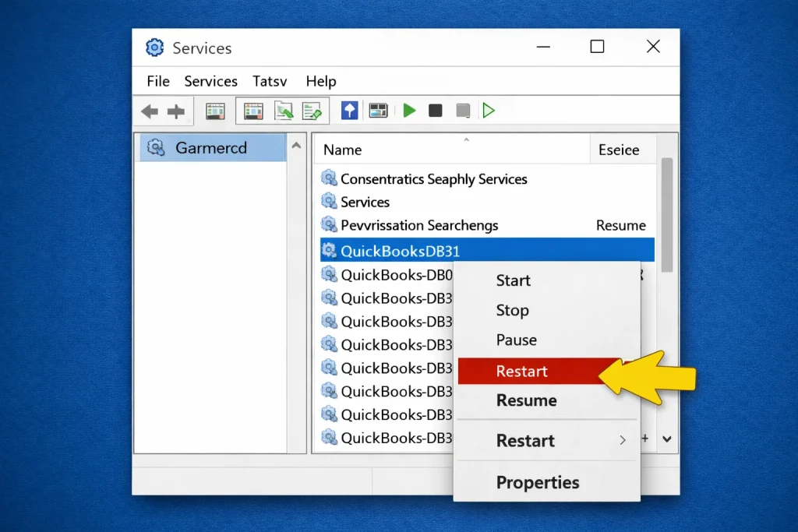
Task: Select the Pevvrissation Searchengs row
Action: (487, 225)
